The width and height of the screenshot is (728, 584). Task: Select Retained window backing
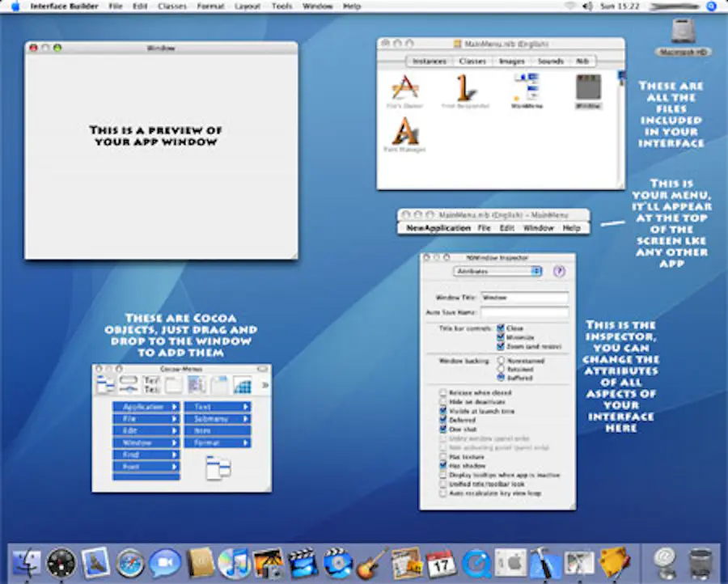tap(501, 369)
